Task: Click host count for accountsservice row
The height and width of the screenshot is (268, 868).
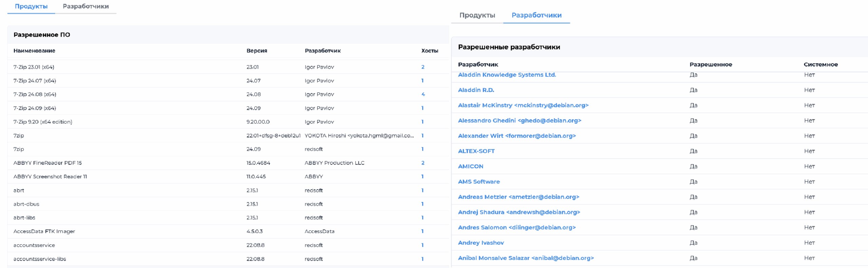Action: pos(422,245)
